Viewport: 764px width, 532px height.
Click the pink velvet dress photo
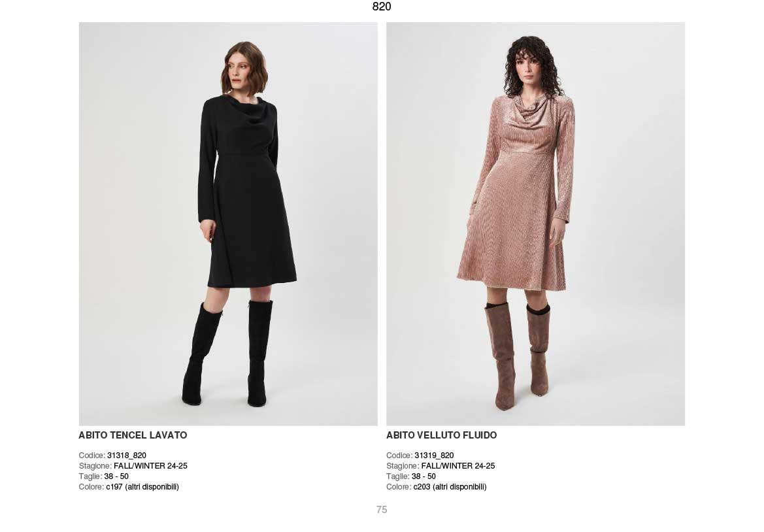coord(535,224)
